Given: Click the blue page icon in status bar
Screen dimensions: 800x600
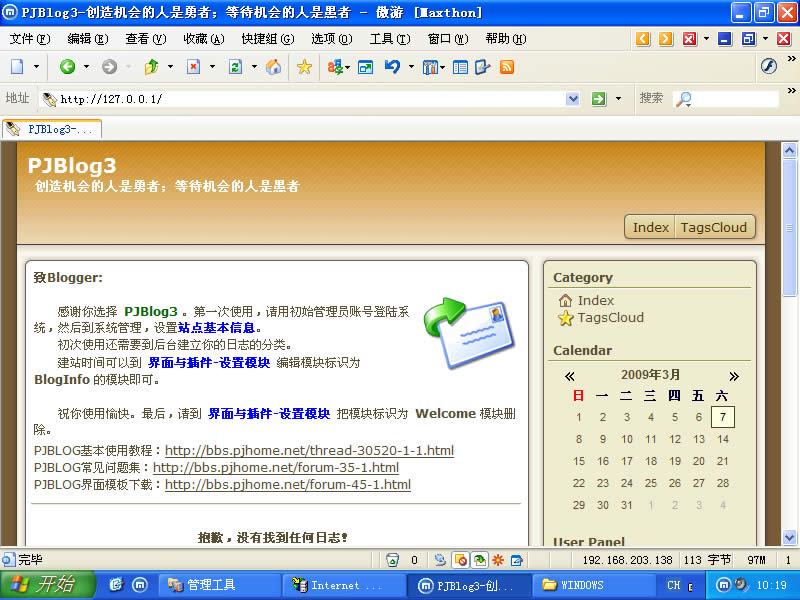Looking at the screenshot, I should point(517,560).
